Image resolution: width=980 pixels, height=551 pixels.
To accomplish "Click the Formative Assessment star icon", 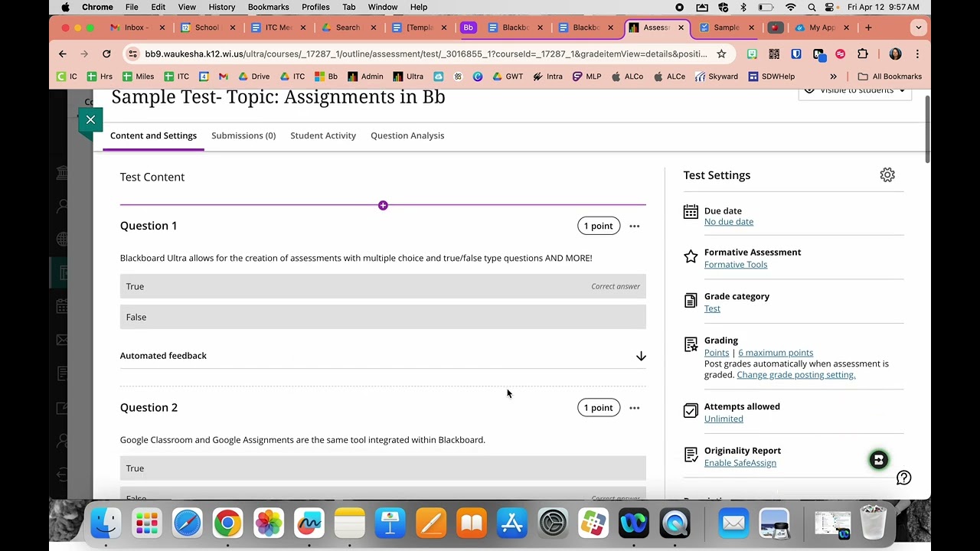I will coord(691,256).
